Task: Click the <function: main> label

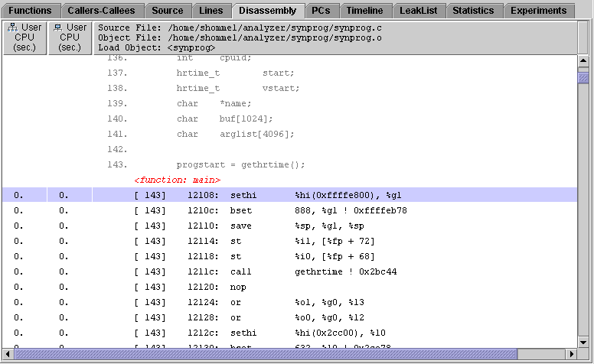Action: tap(178, 180)
